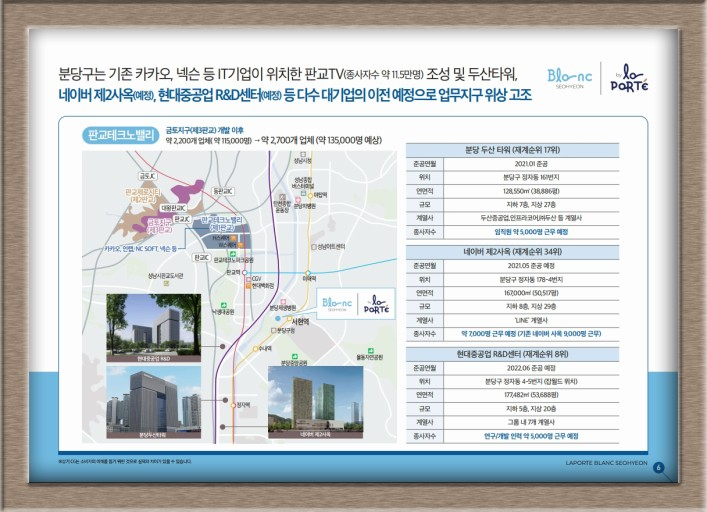Click the 분당제생병원 hospital icon
The width and height of the screenshot is (707, 512).
[x=283, y=302]
